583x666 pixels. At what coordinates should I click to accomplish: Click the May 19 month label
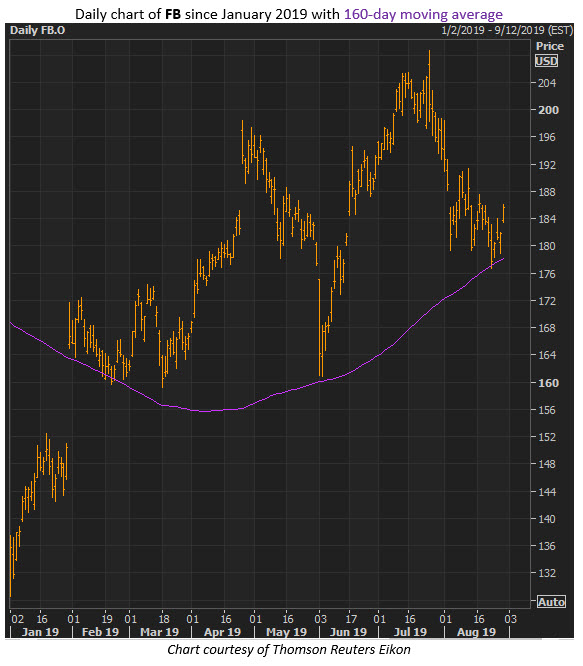click(286, 632)
